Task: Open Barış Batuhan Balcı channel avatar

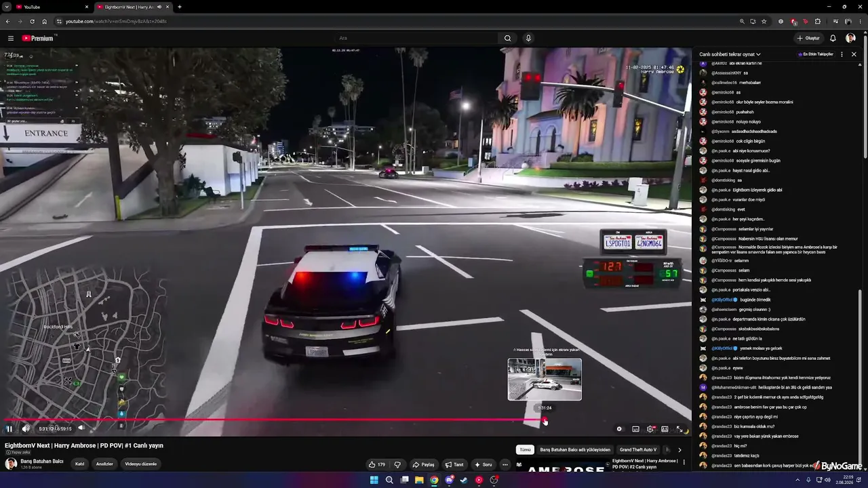Action: click(x=11, y=464)
